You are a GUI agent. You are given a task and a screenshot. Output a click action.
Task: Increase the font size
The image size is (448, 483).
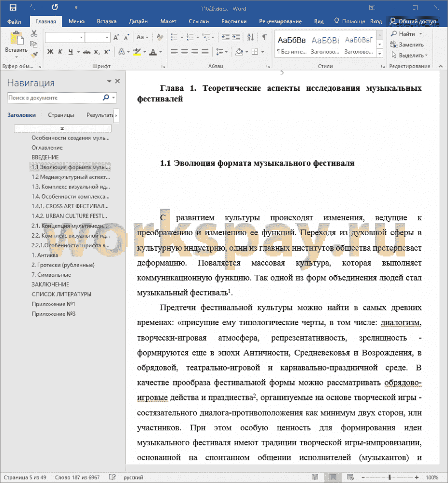(x=116, y=38)
